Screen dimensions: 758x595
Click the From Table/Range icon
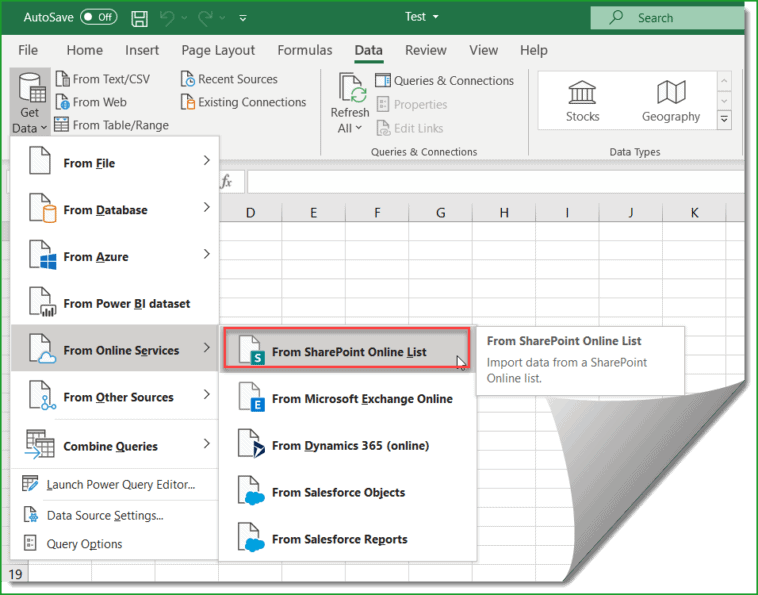pyautogui.click(x=61, y=125)
